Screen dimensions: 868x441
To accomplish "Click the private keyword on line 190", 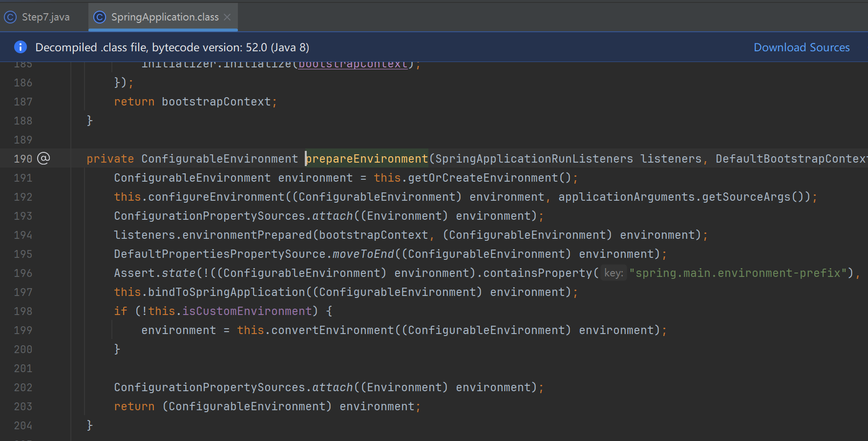I will click(110, 159).
